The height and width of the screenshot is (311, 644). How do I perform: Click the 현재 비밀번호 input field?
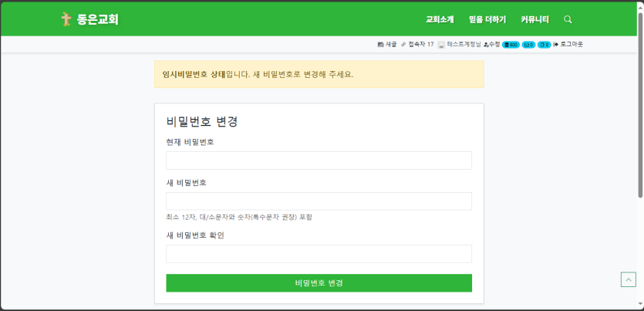[x=319, y=161]
